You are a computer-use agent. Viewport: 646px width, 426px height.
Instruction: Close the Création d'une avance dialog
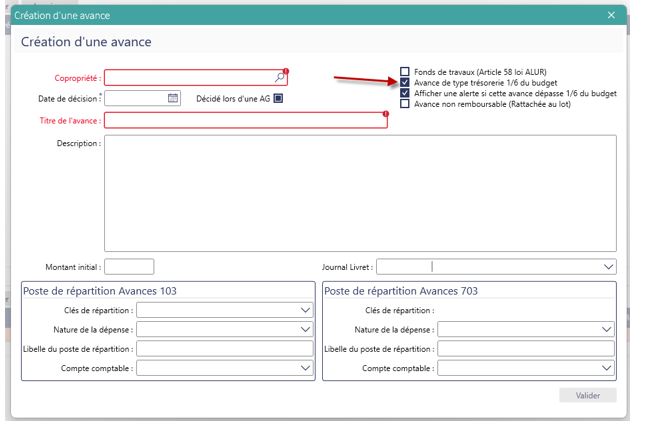612,15
